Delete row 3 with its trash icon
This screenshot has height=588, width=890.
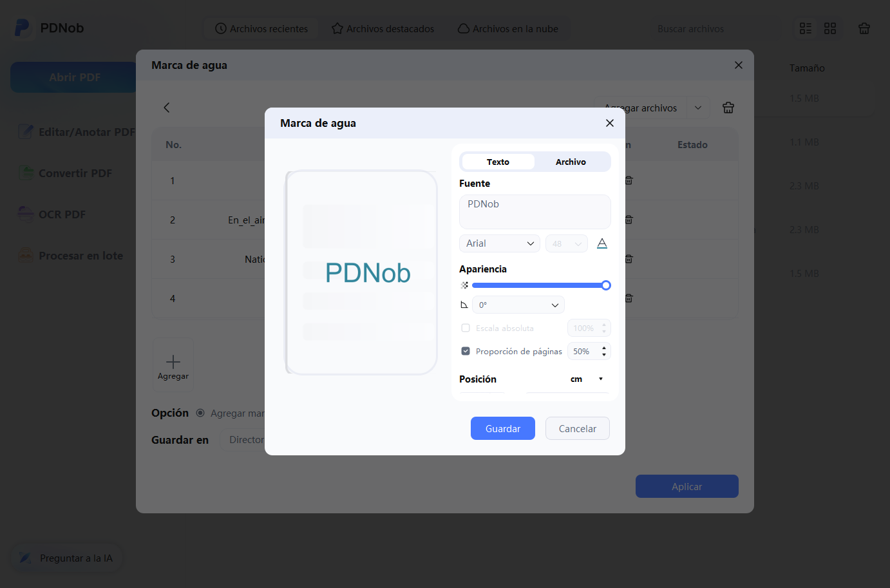pos(629,259)
